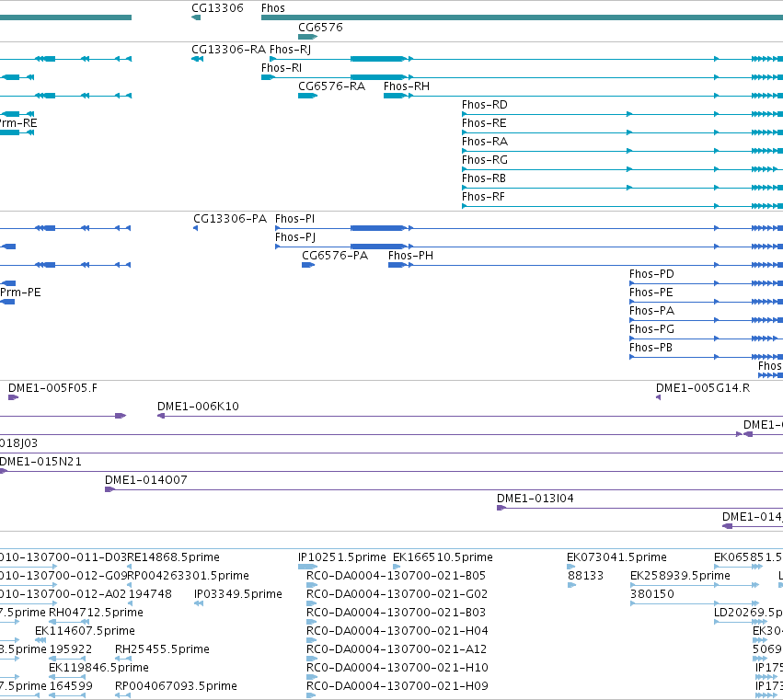This screenshot has width=783, height=700.
Task: Click the Fhos-RG transcript label
Action: click(x=484, y=160)
